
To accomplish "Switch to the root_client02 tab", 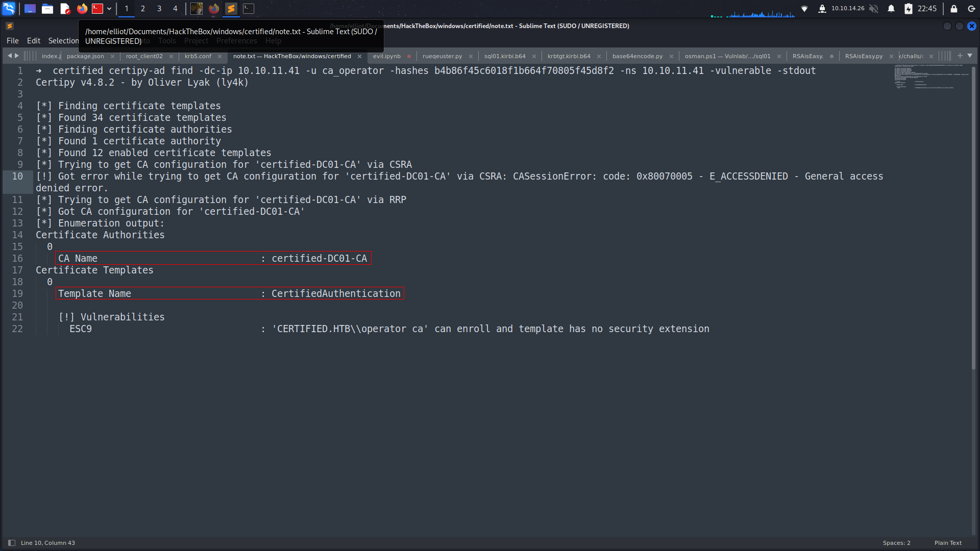I will pos(144,56).
